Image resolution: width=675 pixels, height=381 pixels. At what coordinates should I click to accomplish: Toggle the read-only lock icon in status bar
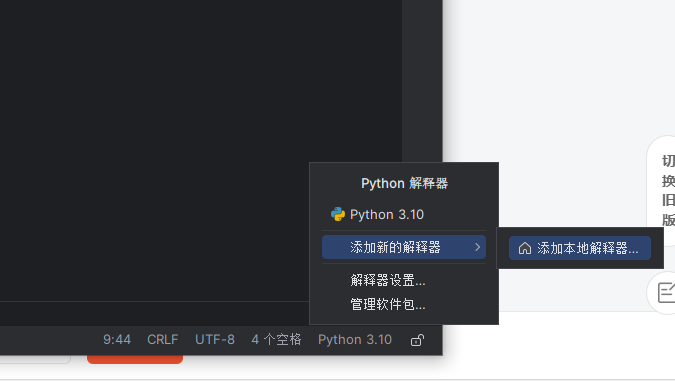pyautogui.click(x=417, y=340)
